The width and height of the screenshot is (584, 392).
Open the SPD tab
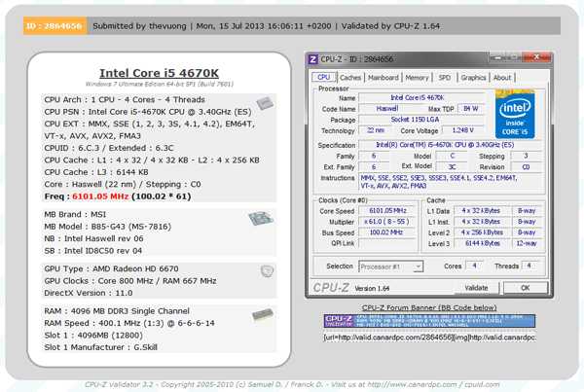(x=445, y=78)
